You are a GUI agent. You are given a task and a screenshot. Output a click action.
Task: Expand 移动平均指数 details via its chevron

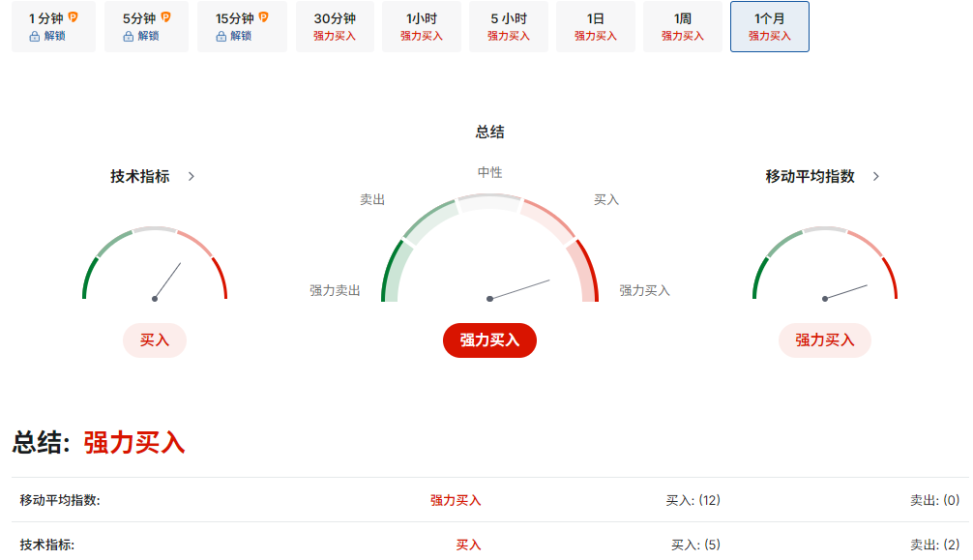pyautogui.click(x=877, y=176)
